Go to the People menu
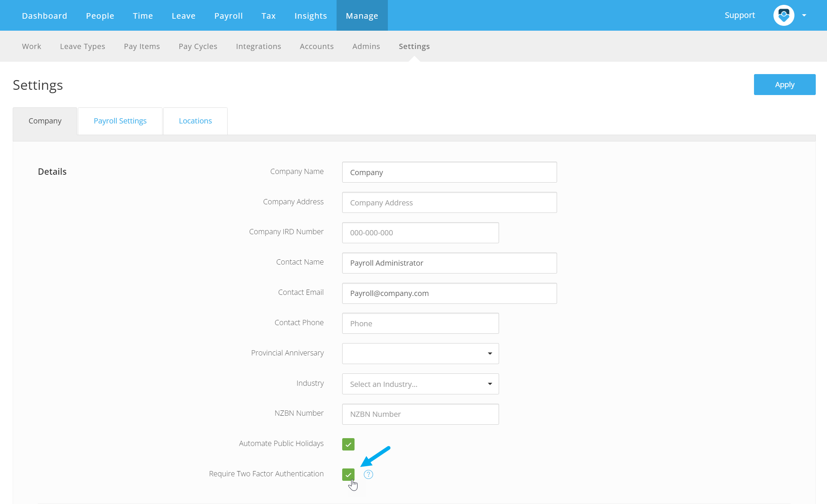 pyautogui.click(x=100, y=16)
